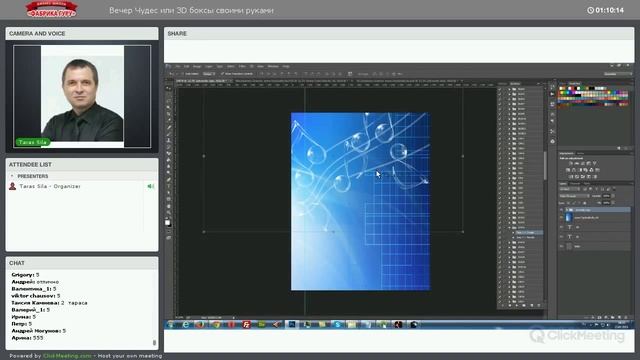640x360 pixels.
Task: Open the collapsed Actions panel play icon
Action: 553,94
